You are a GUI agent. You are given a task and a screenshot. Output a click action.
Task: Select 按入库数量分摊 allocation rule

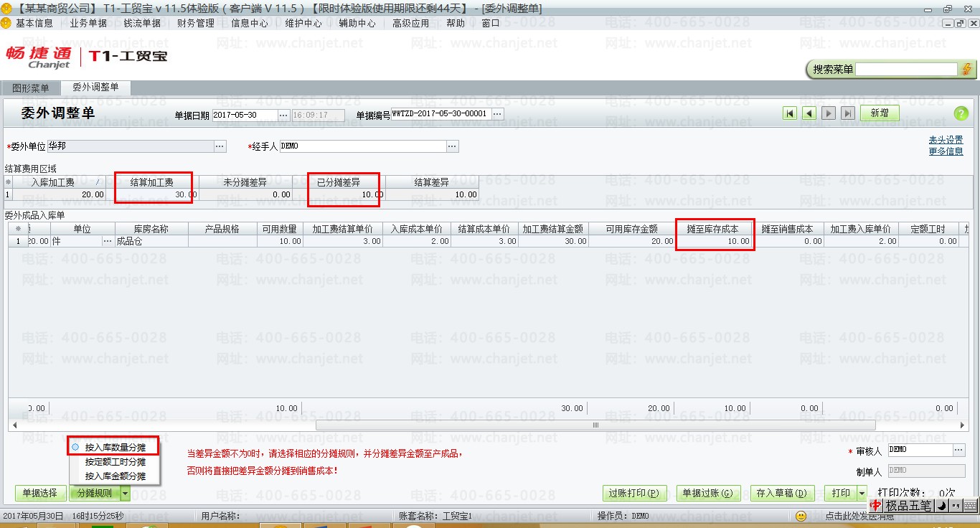point(115,448)
